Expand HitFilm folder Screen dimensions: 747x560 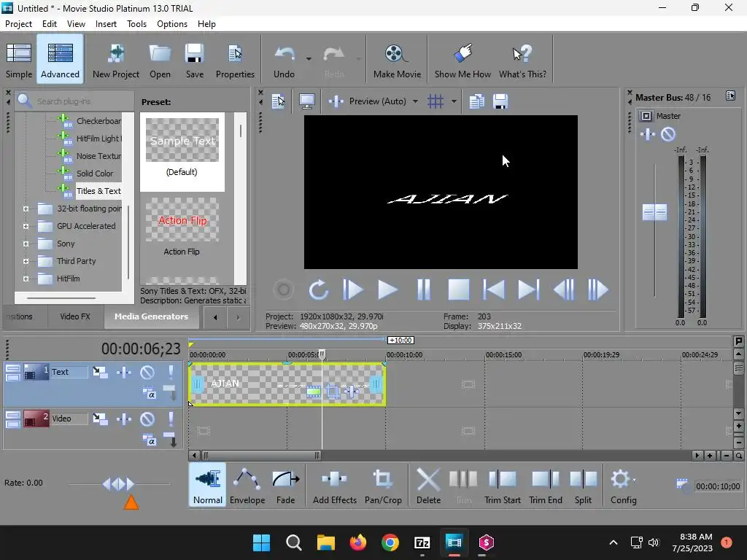26,279
